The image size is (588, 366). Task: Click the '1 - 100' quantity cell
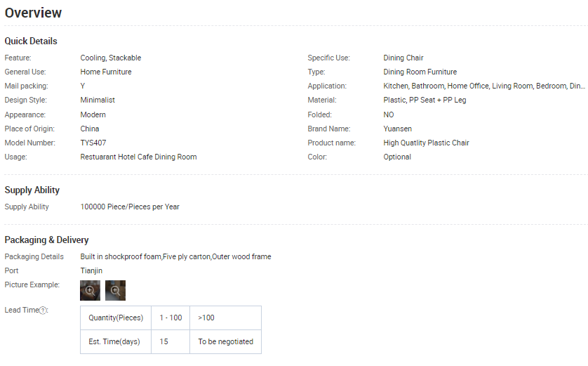[x=171, y=318]
